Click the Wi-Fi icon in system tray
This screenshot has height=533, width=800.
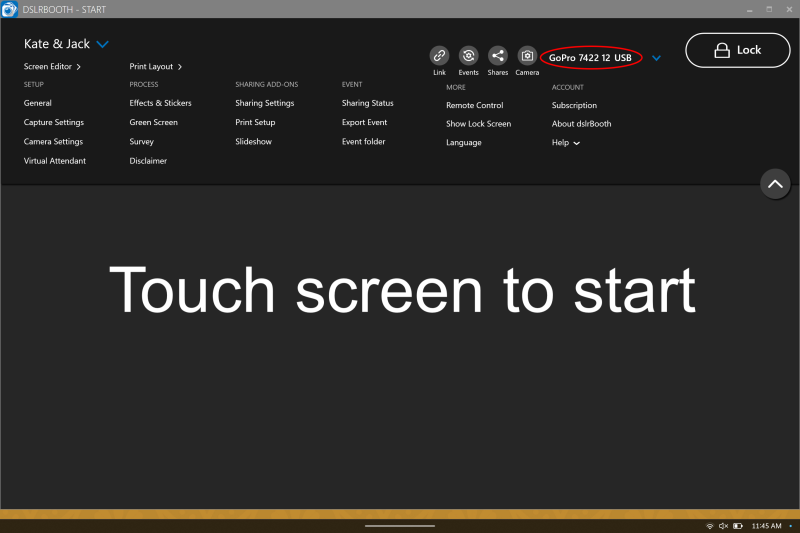click(x=709, y=526)
